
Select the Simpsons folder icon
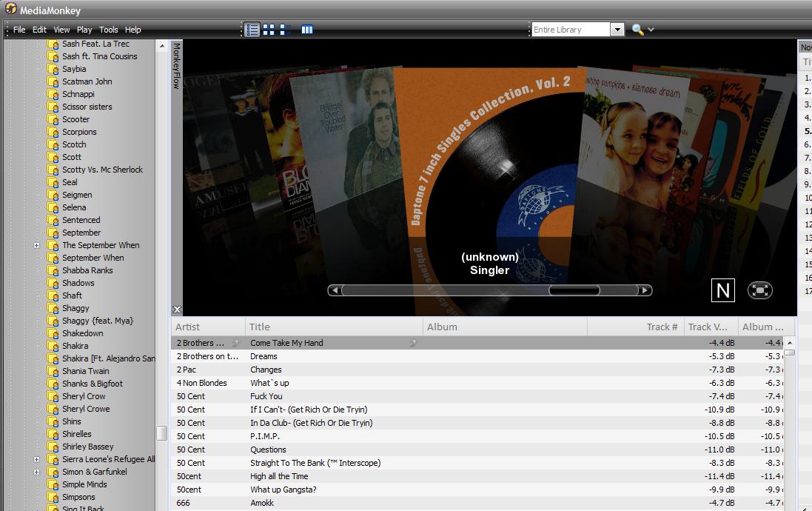tap(53, 497)
